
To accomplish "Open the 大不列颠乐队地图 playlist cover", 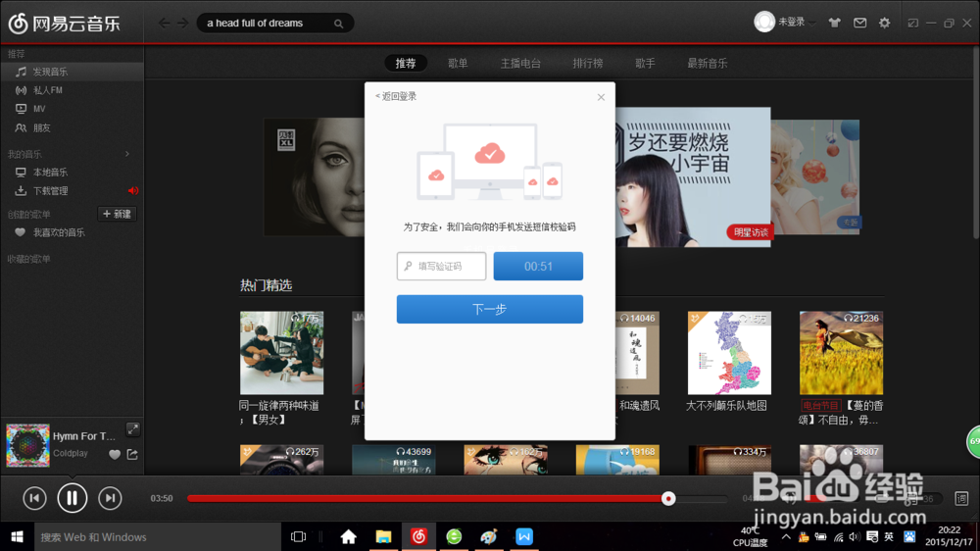I will (729, 353).
